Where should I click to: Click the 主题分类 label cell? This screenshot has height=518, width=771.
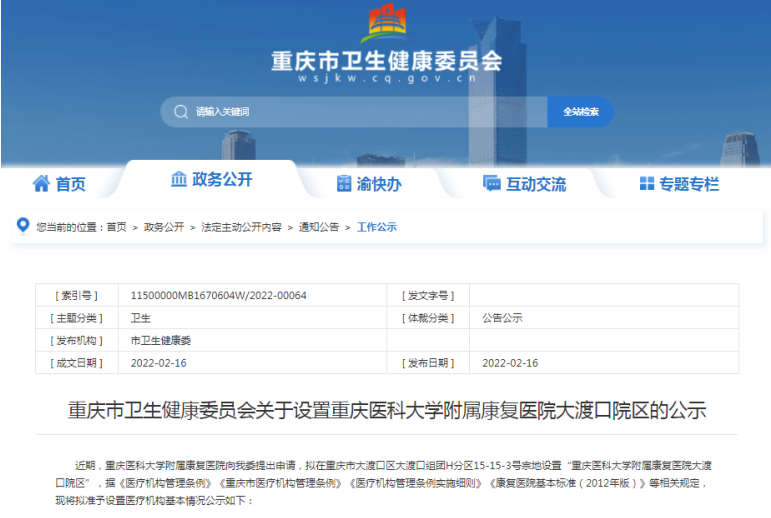click(x=77, y=318)
